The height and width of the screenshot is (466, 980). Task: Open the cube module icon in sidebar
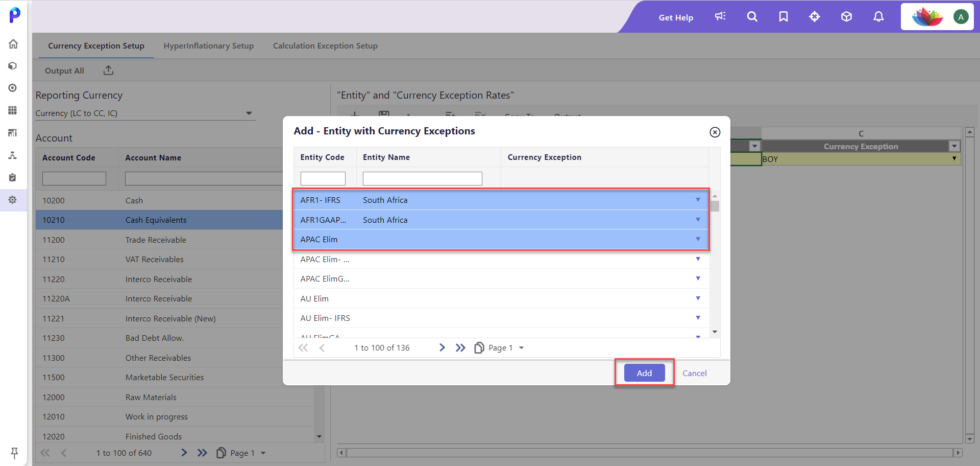pos(13,66)
